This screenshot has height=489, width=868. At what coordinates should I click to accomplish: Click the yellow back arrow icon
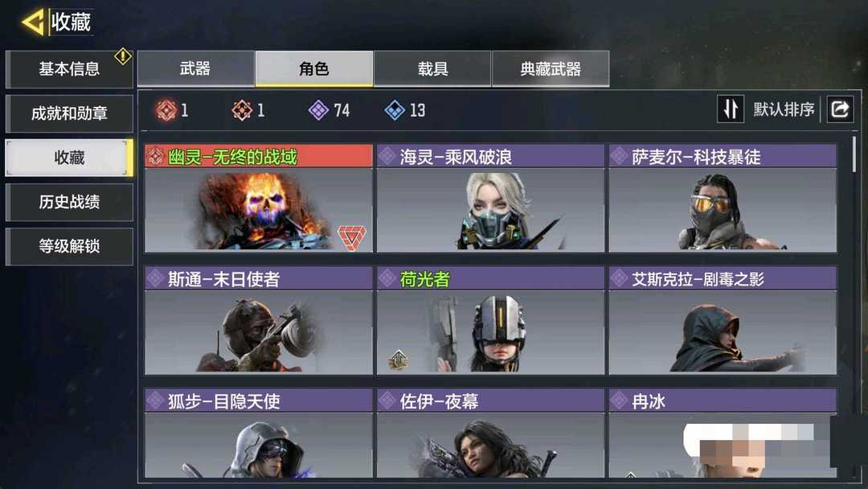click(33, 23)
